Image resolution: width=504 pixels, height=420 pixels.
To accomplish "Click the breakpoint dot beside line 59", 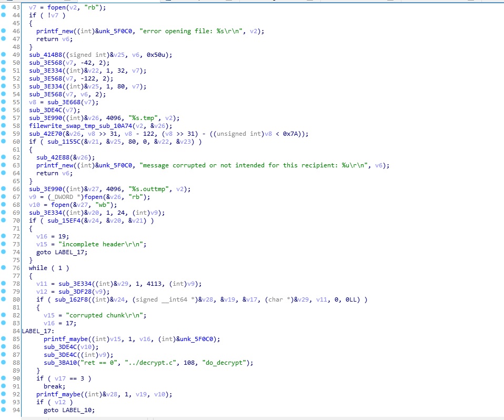I will pos(5,134).
